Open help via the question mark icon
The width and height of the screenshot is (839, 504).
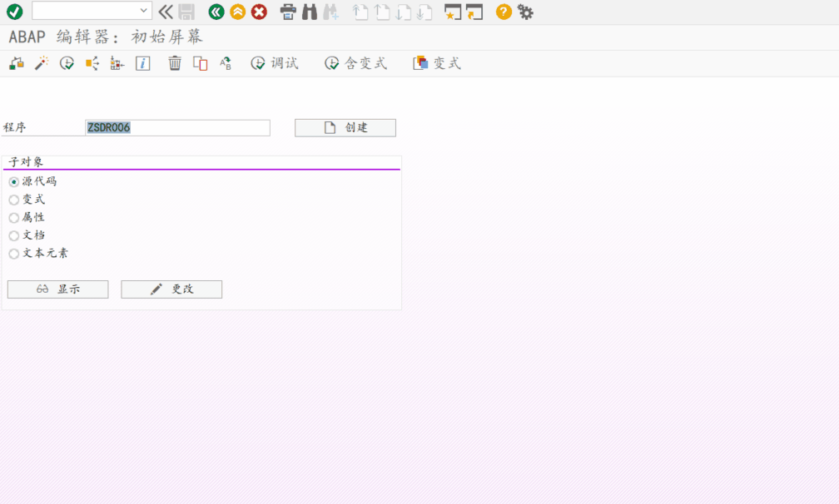coord(502,12)
